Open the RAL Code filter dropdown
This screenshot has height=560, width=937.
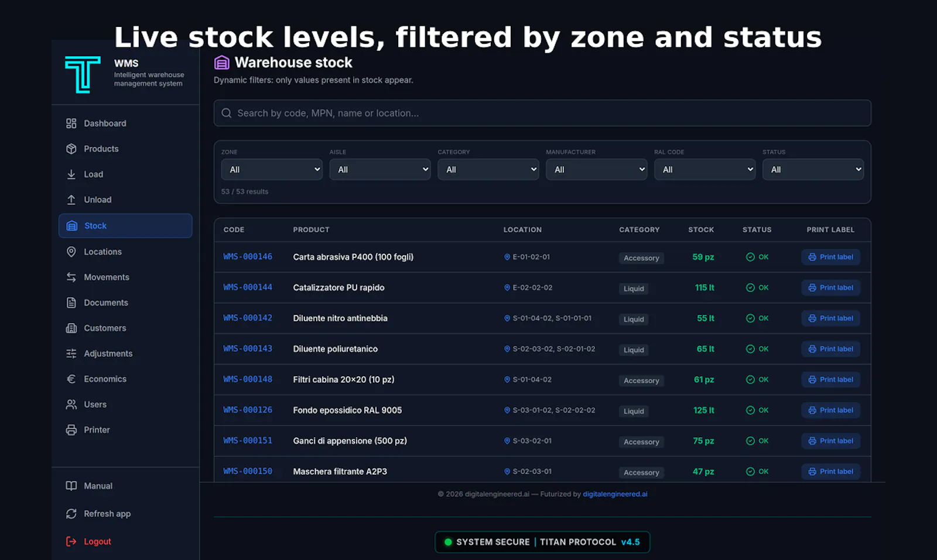(705, 170)
